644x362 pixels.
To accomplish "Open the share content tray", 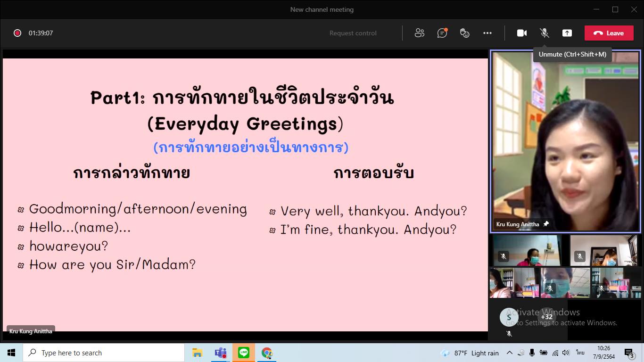I will point(567,33).
